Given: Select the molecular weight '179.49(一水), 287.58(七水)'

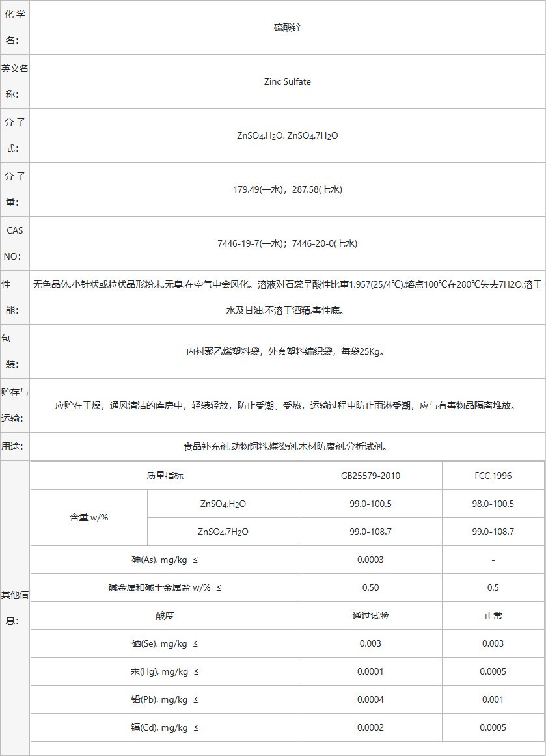Looking at the screenshot, I should tap(288, 189).
